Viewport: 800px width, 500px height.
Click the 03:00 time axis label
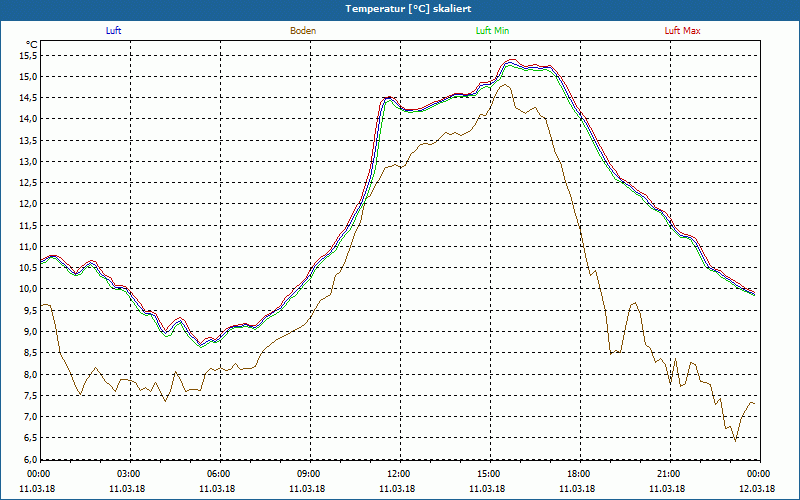pyautogui.click(x=131, y=474)
